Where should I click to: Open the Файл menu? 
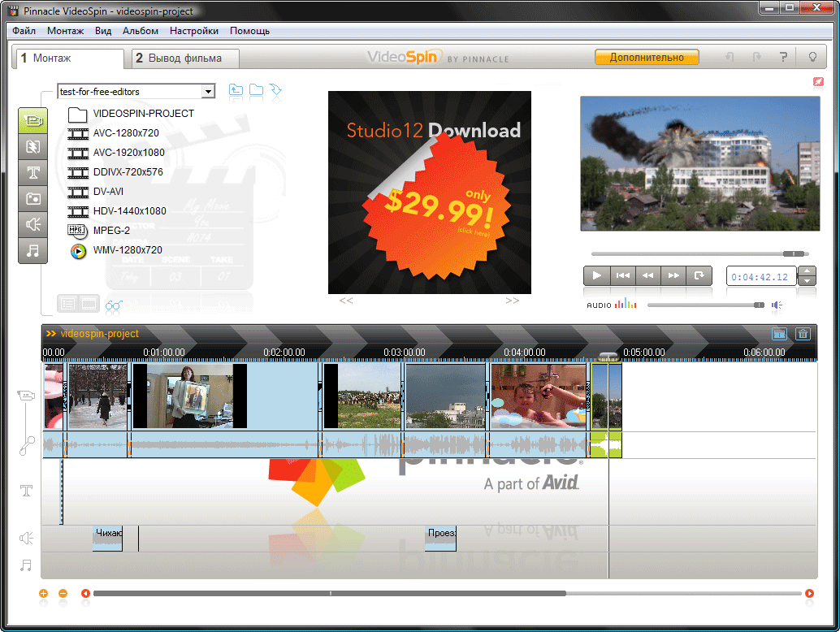tap(24, 31)
